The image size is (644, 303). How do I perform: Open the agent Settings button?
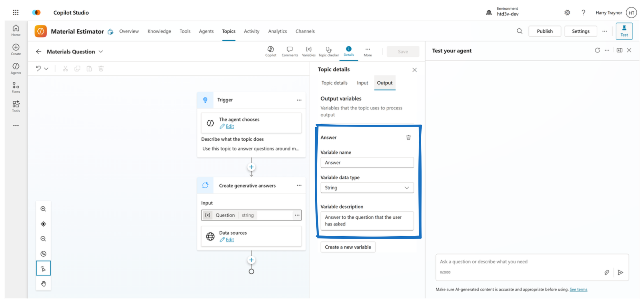click(x=581, y=31)
